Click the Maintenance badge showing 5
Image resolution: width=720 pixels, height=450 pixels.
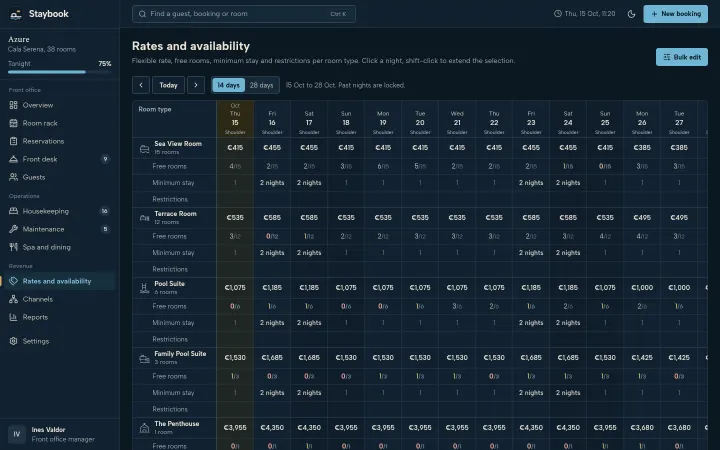(x=105, y=229)
